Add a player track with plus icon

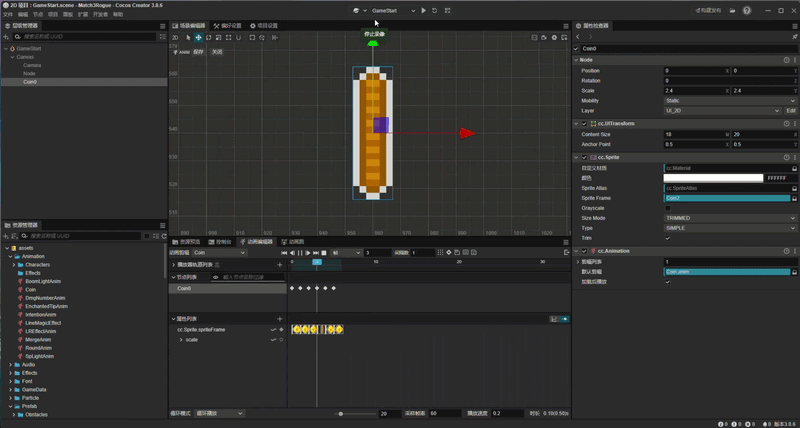tap(280, 265)
